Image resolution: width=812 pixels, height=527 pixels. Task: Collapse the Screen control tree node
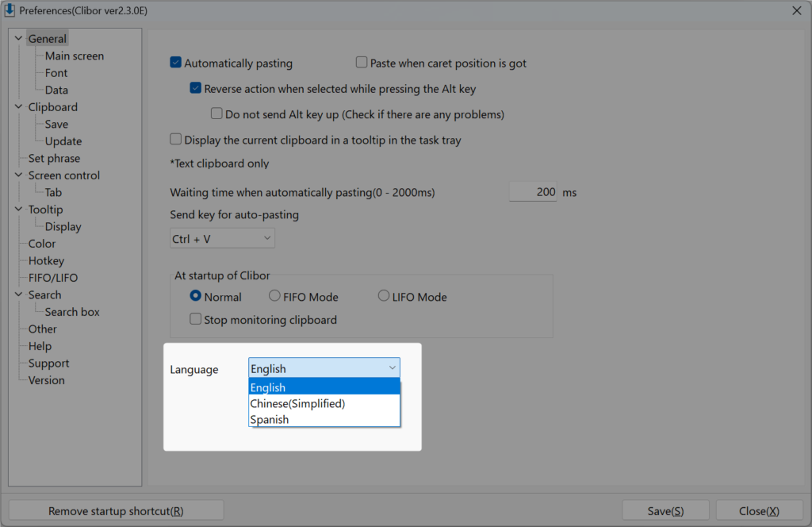(x=19, y=175)
